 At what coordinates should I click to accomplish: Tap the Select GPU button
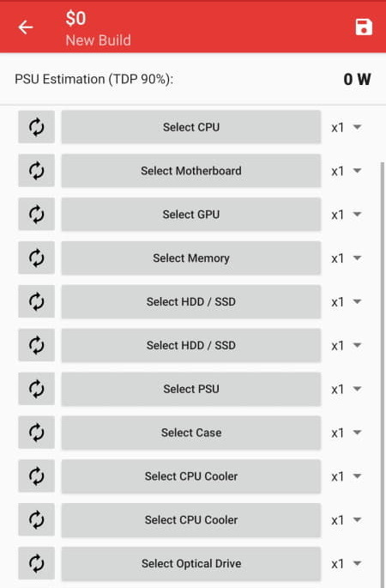coord(191,214)
